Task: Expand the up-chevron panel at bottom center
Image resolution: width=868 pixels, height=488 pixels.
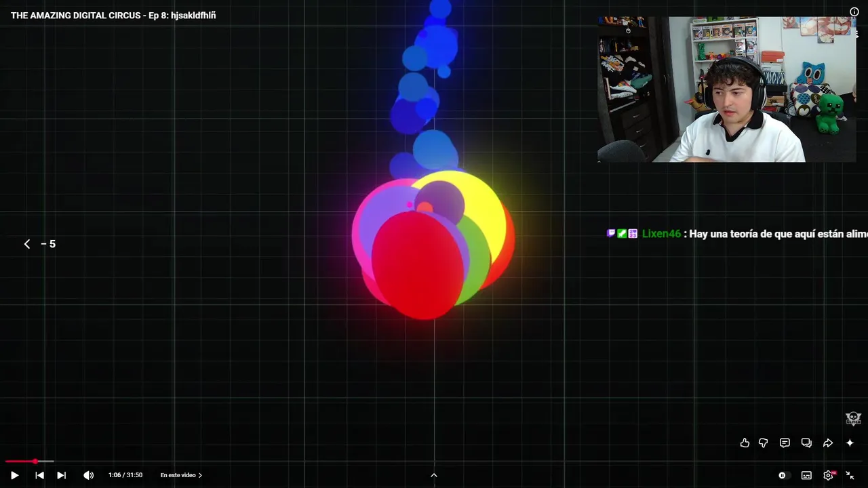Action: (434, 475)
